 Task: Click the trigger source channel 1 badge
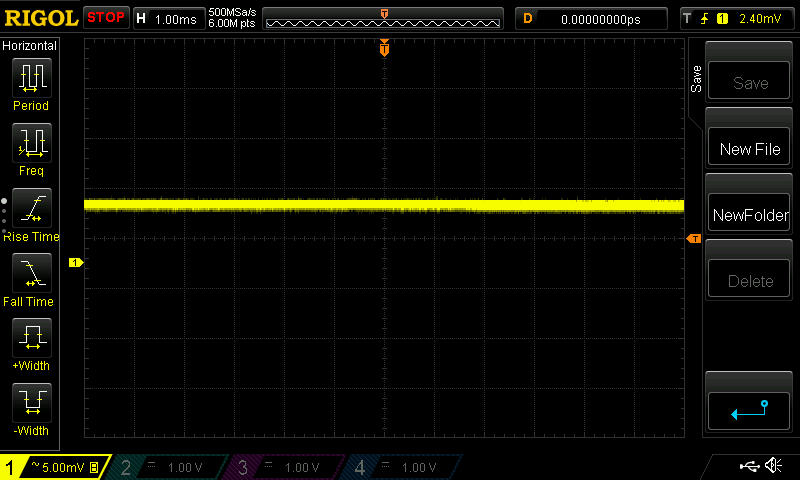point(722,19)
